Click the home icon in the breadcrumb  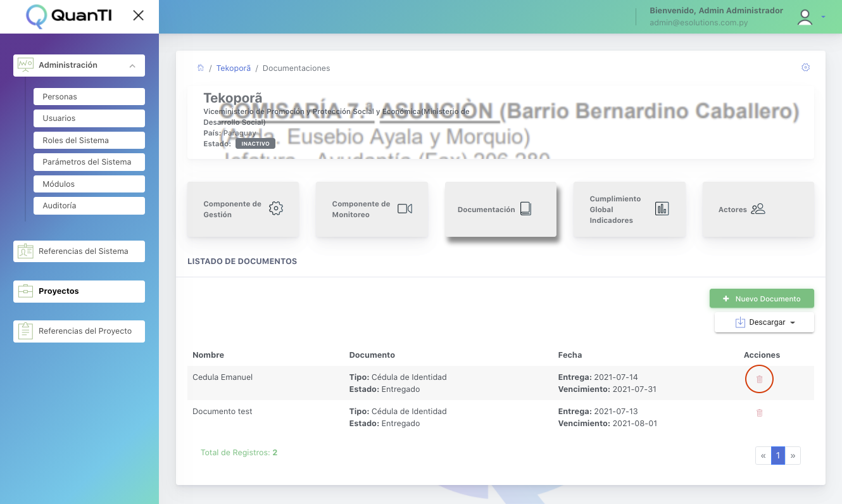pyautogui.click(x=200, y=68)
